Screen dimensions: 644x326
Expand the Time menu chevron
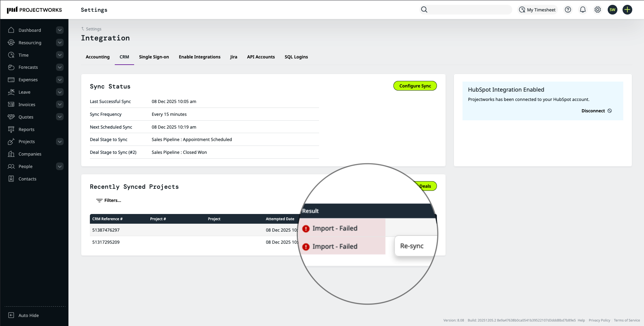60,55
